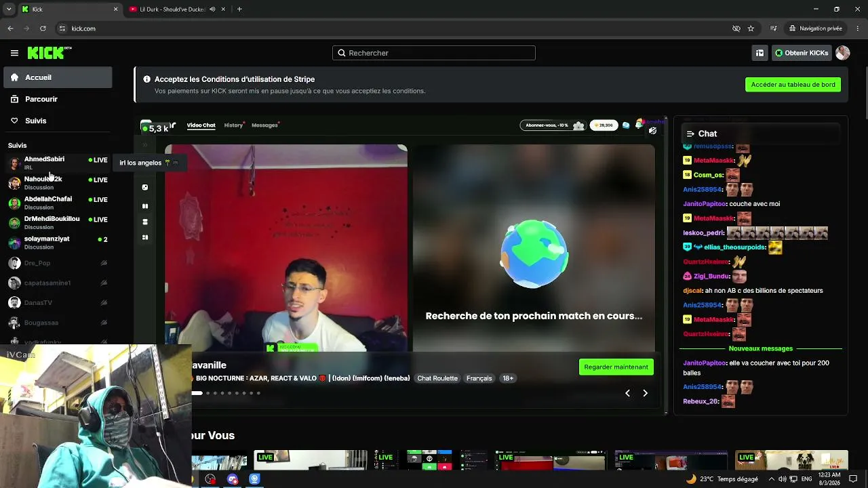Screen dimensions: 868x488
Task: Open the taskbar clock and calendar
Action: [x=830, y=479]
